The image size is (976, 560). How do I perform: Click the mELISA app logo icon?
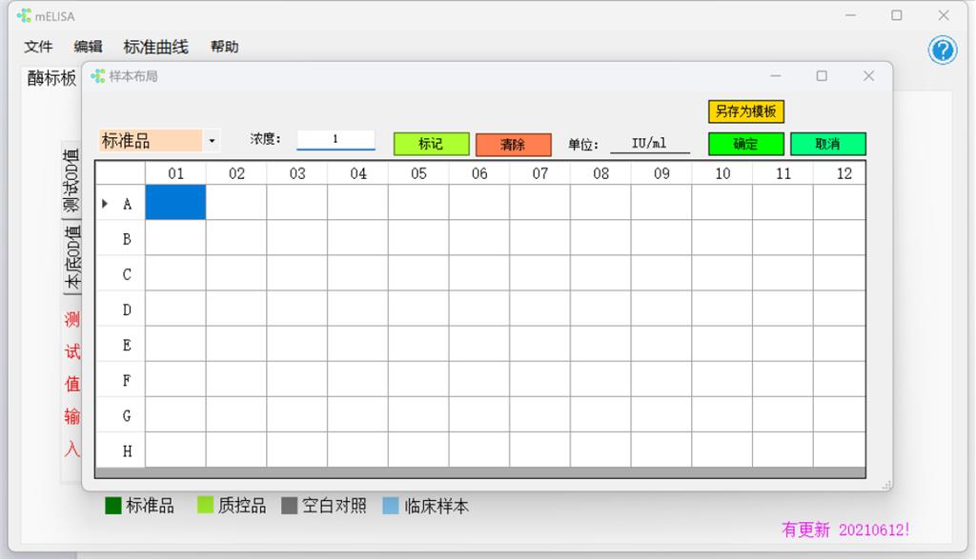click(x=24, y=15)
